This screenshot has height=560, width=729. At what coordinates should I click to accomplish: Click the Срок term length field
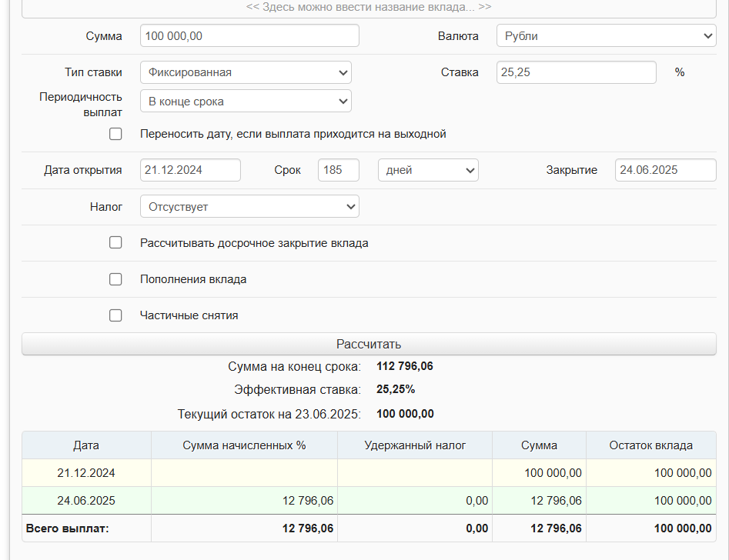point(338,170)
